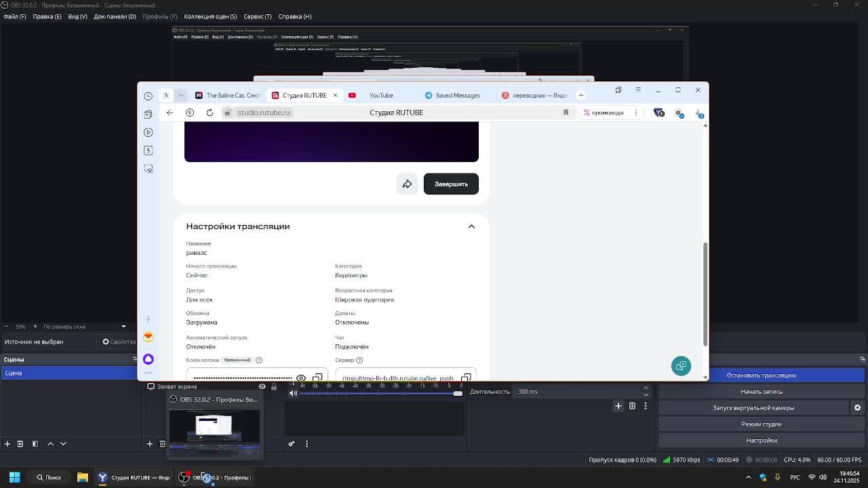The image size is (868, 488).
Task: Open a new browser tab
Action: click(x=580, y=95)
